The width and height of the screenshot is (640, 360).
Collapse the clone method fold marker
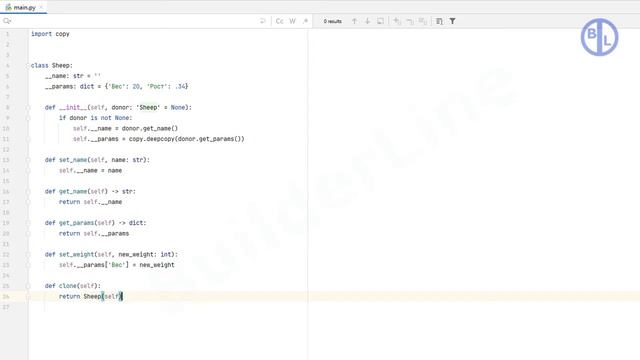[x=28, y=286]
